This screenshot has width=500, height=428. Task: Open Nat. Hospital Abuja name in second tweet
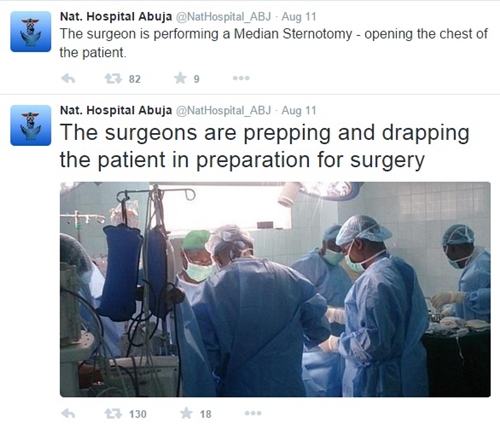coord(116,110)
